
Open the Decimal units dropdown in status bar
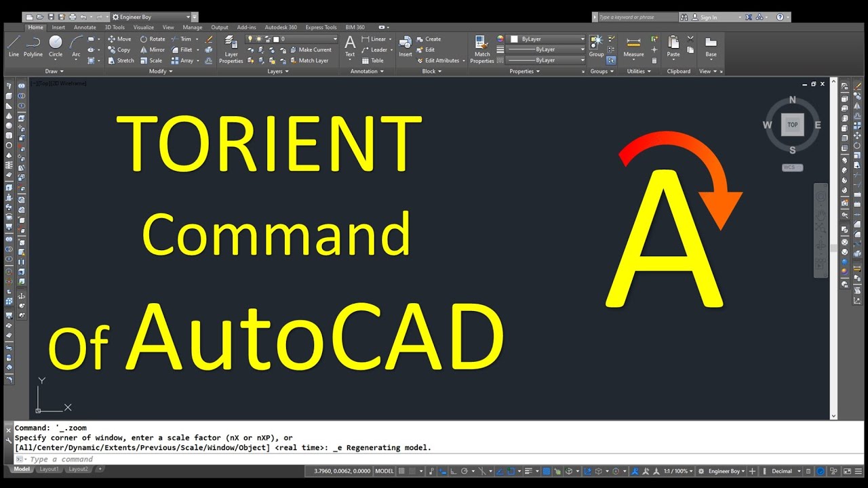tap(786, 471)
